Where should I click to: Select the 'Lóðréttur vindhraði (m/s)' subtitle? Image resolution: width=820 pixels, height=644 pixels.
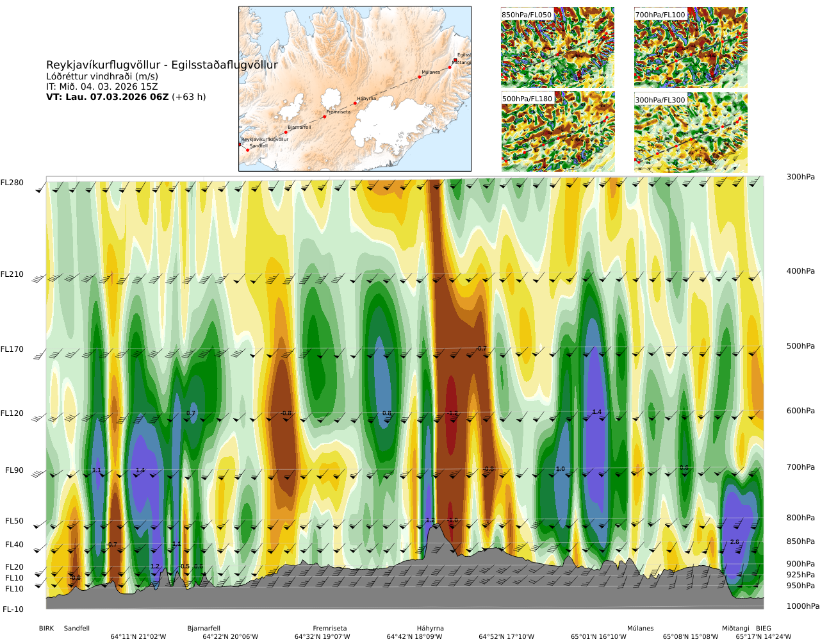[x=102, y=76]
